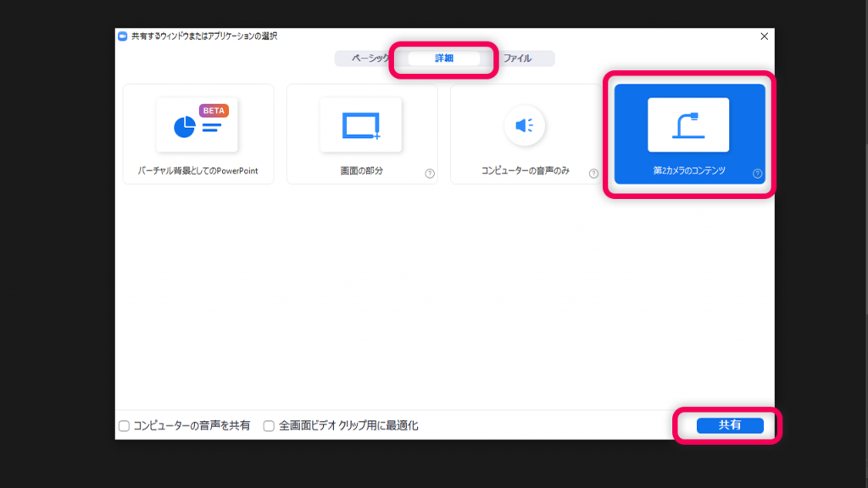
Task: Click the blue 共有 share button
Action: (730, 425)
